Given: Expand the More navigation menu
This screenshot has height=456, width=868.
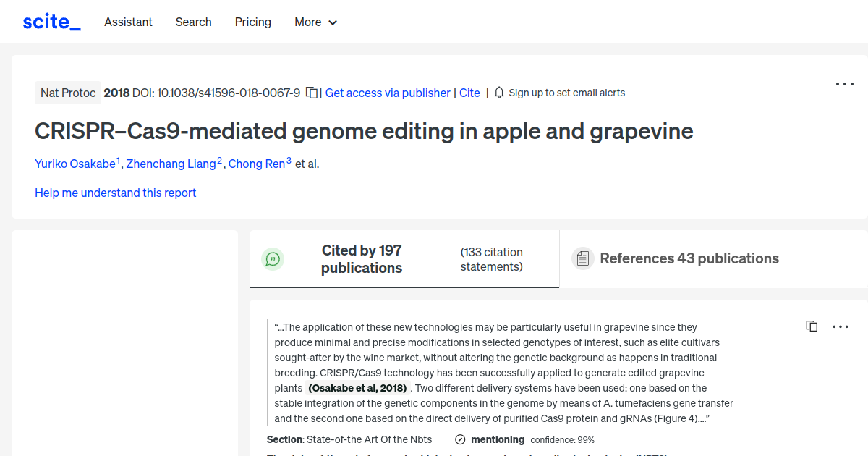Looking at the screenshot, I should 315,22.
